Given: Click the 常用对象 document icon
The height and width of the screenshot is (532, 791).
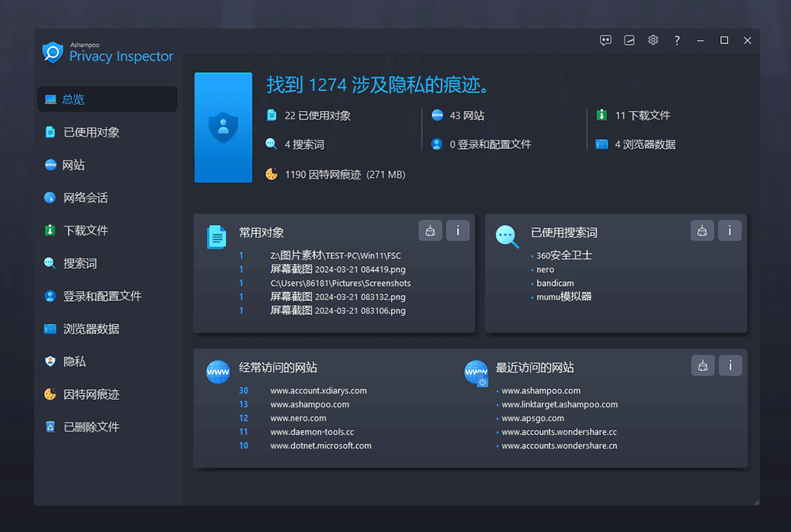Looking at the screenshot, I should [217, 237].
